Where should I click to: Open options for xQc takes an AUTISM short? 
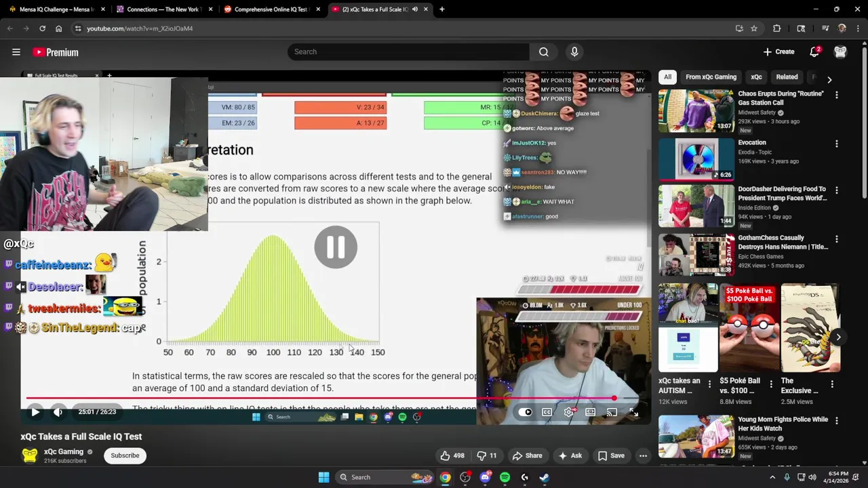(709, 384)
